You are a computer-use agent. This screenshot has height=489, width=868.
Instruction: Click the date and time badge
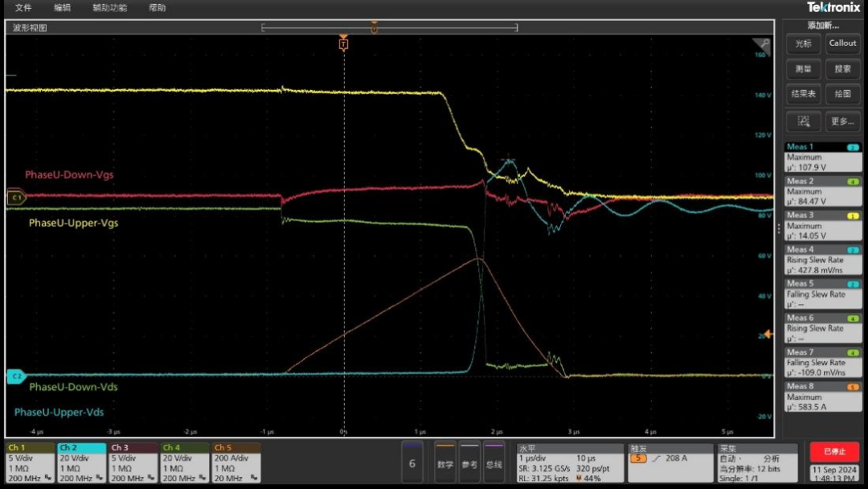pyautogui.click(x=834, y=474)
